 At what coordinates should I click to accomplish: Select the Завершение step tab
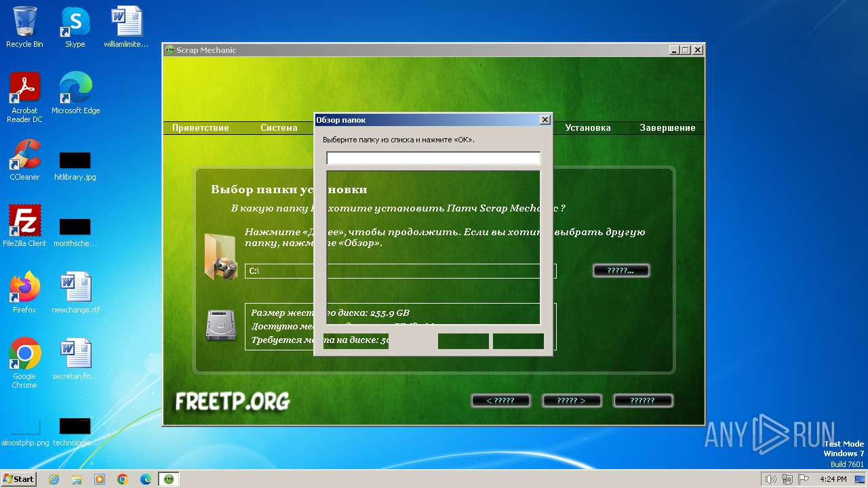(667, 127)
